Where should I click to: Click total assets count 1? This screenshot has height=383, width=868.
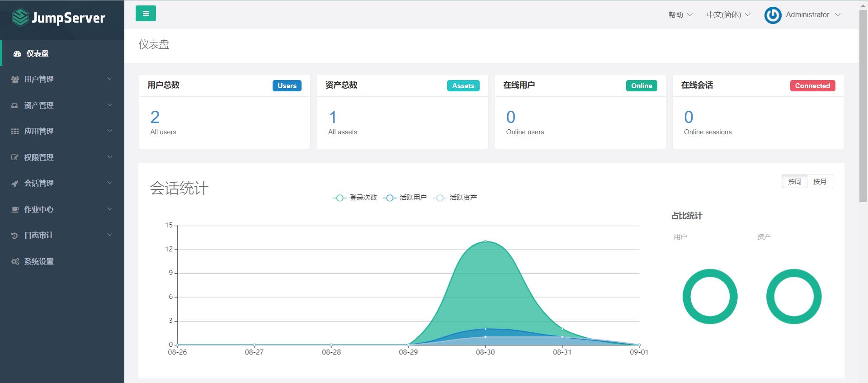(x=333, y=117)
